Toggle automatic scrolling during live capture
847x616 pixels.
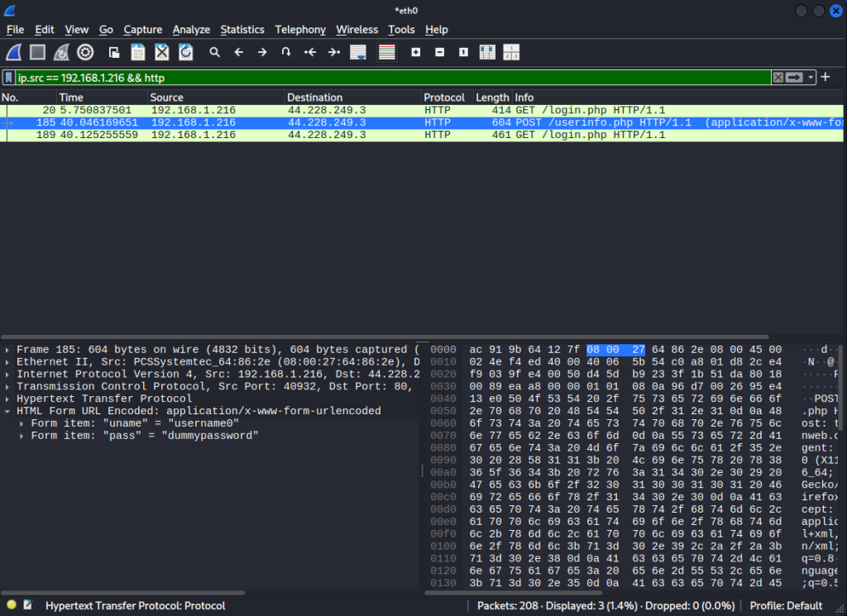[358, 52]
